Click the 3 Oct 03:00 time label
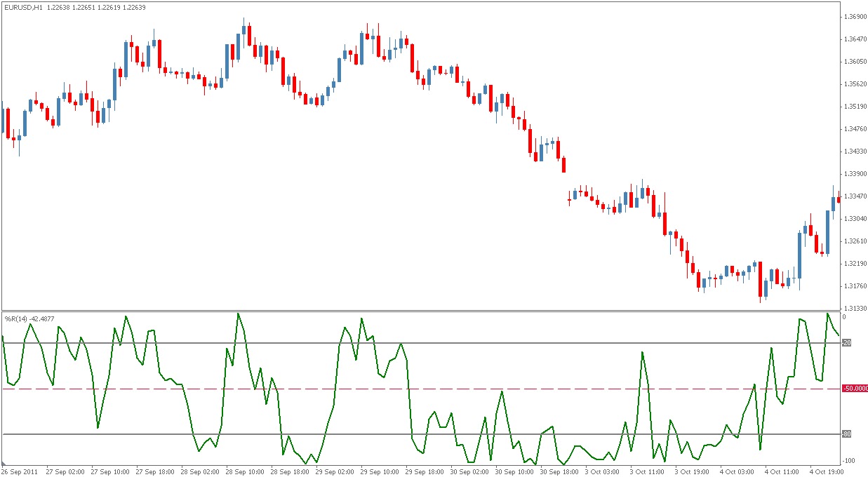The image size is (868, 477). pos(602,471)
